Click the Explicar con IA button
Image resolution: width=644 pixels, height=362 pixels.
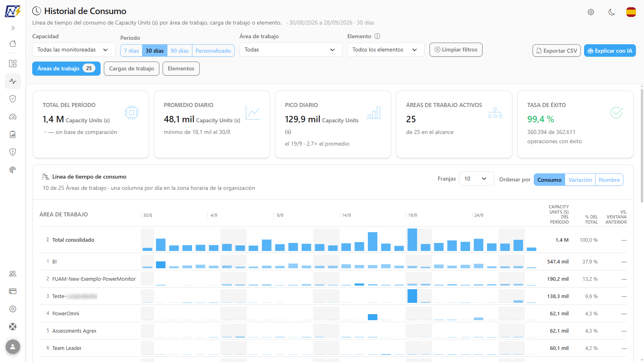tap(610, 51)
